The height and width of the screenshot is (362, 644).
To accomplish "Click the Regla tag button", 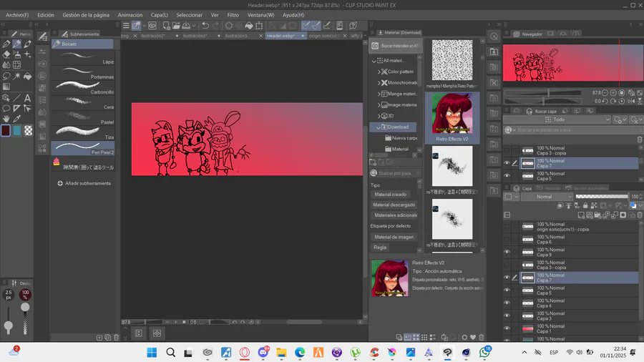I will [x=380, y=247].
